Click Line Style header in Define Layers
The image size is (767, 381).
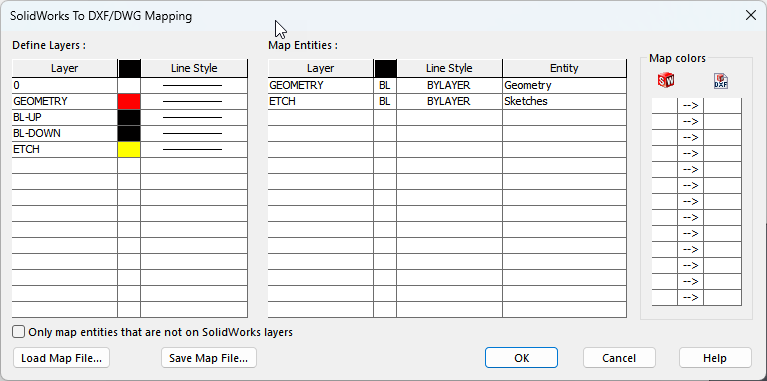(194, 68)
